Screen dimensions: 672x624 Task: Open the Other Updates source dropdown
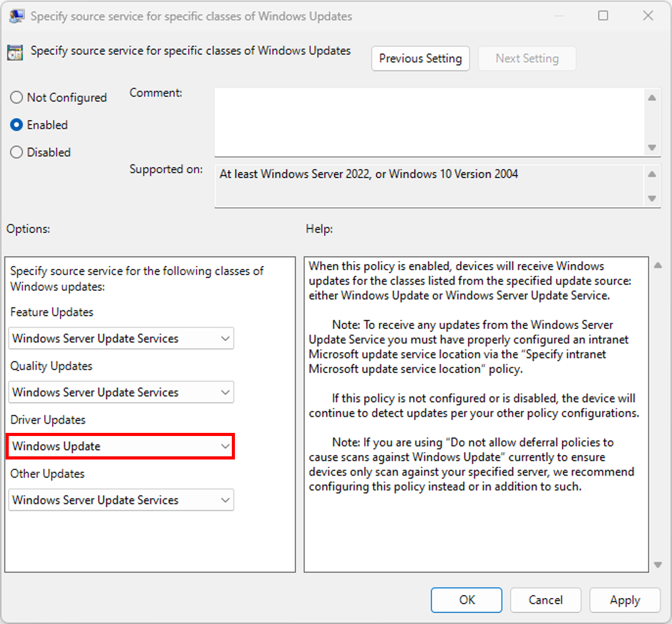[121, 500]
